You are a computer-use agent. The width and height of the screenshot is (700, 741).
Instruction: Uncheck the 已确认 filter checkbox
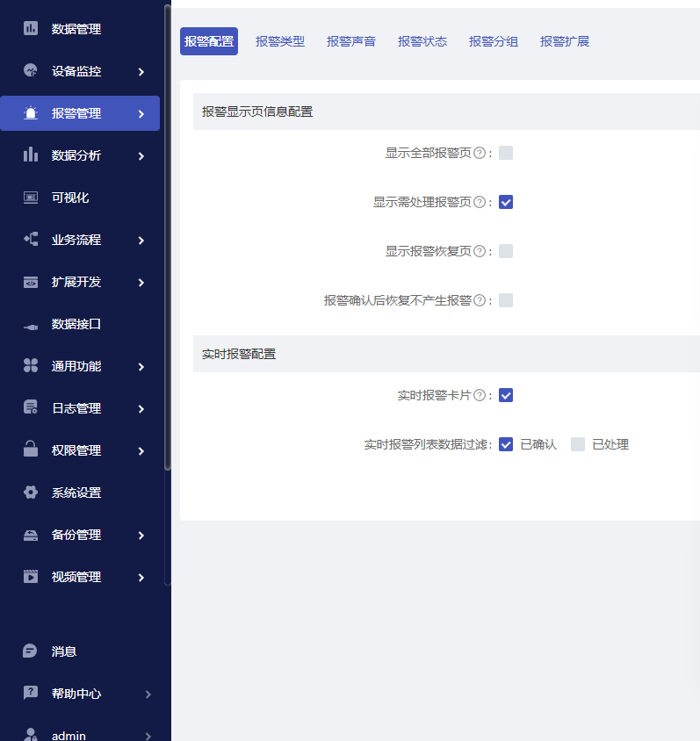click(x=506, y=444)
